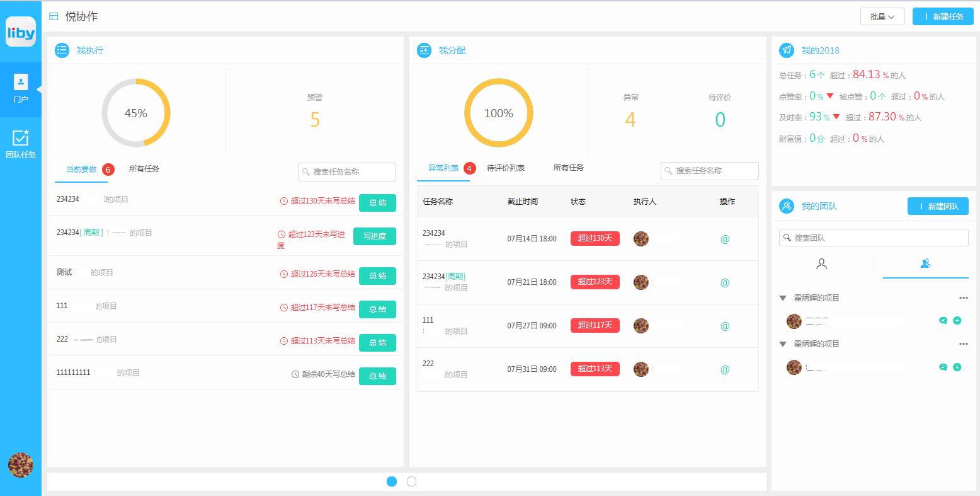Collapse the first 霍炳辉的项目 team group
980x496 pixels.
[783, 298]
